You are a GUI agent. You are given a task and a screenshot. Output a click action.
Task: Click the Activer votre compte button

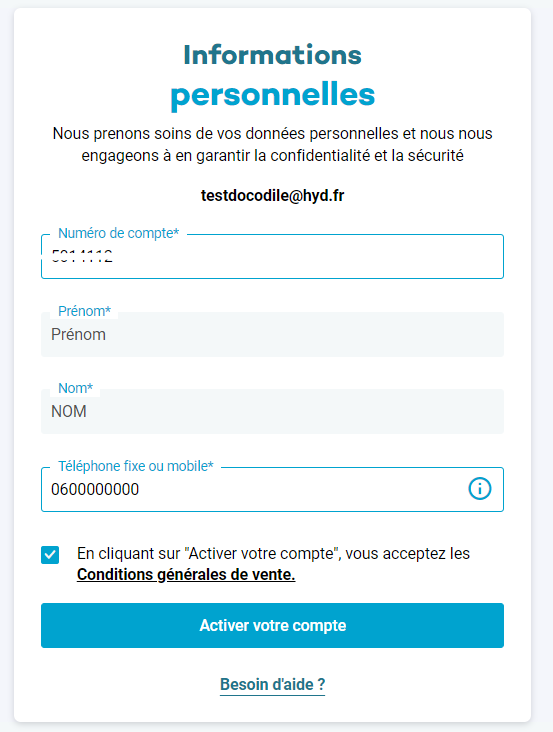point(273,626)
